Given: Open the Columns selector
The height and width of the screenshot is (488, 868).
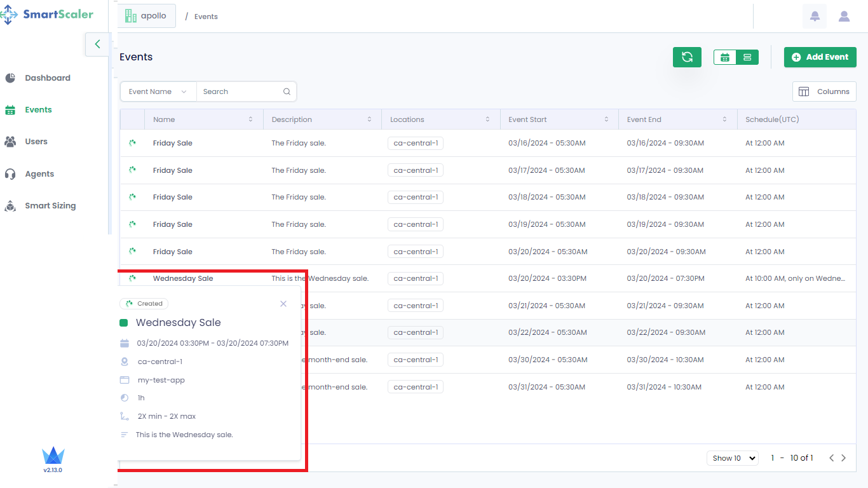Looking at the screenshot, I should click(824, 91).
